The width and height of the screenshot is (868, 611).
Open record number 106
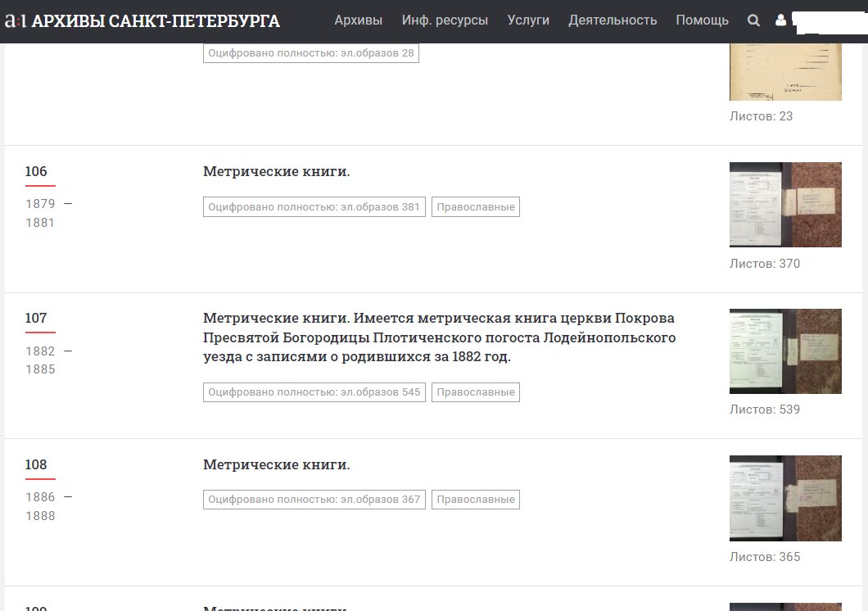point(36,171)
